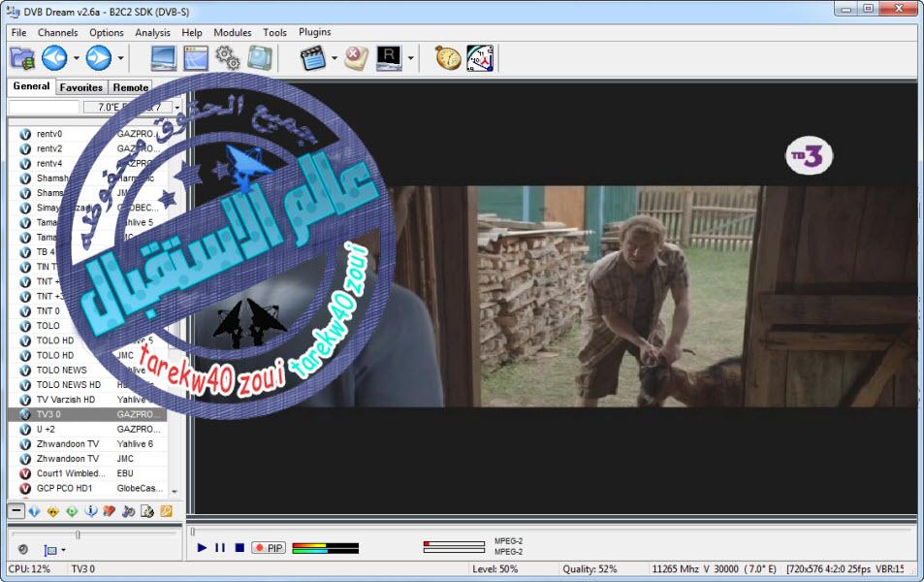924x582 pixels.
Task: Open the Options menu
Action: 107,32
